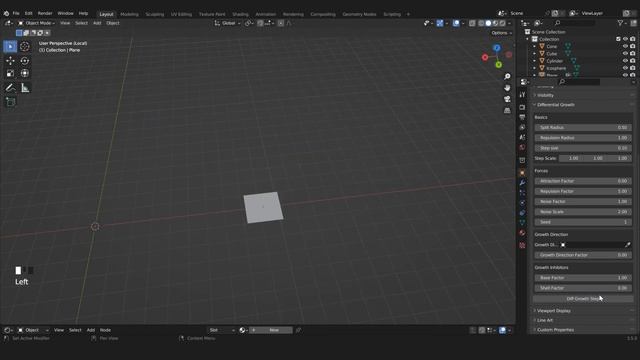The image size is (640, 360).
Task: Expand the Line Art panel
Action: tap(545, 320)
